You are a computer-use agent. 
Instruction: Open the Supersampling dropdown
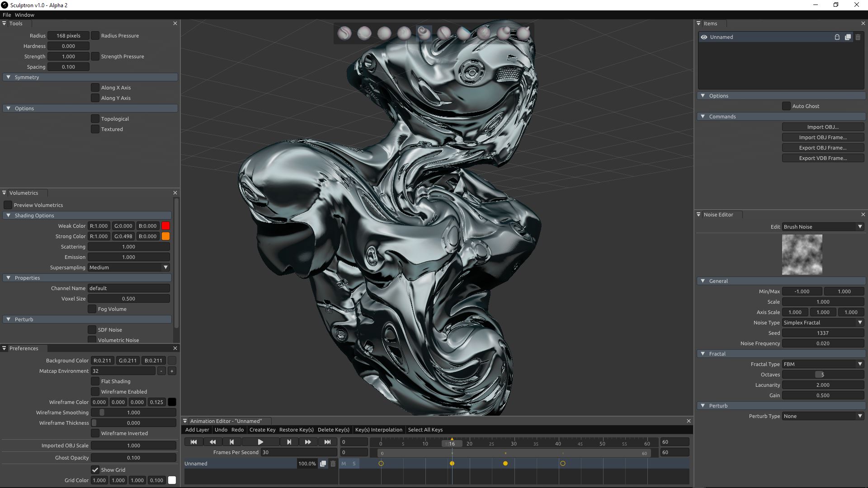(128, 267)
